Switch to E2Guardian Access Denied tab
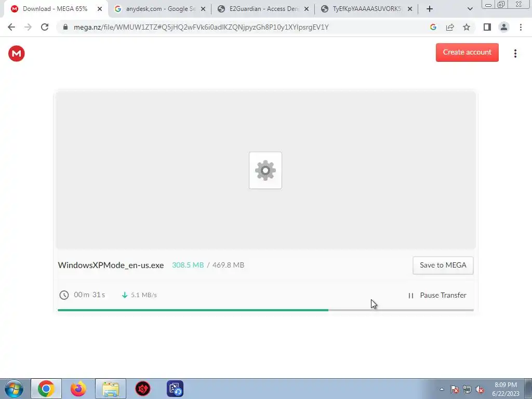532x399 pixels. 264,9
